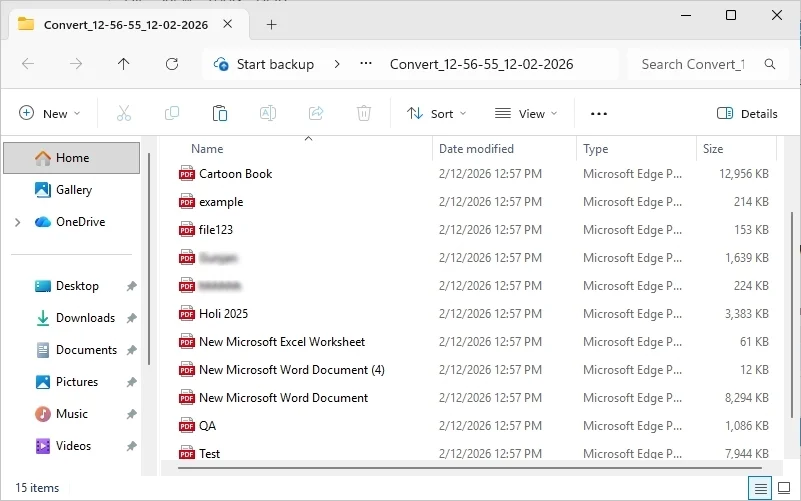Unpin Desktop via its pin icon
This screenshot has width=801, height=501.
[x=131, y=286]
